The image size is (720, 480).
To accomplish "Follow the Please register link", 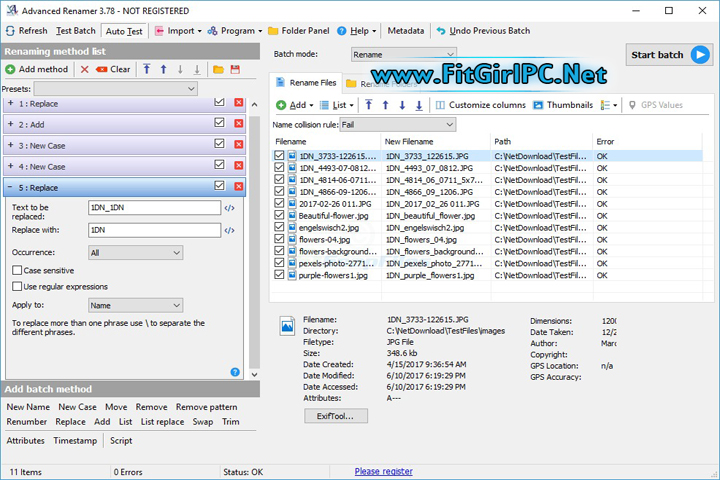I will [383, 471].
